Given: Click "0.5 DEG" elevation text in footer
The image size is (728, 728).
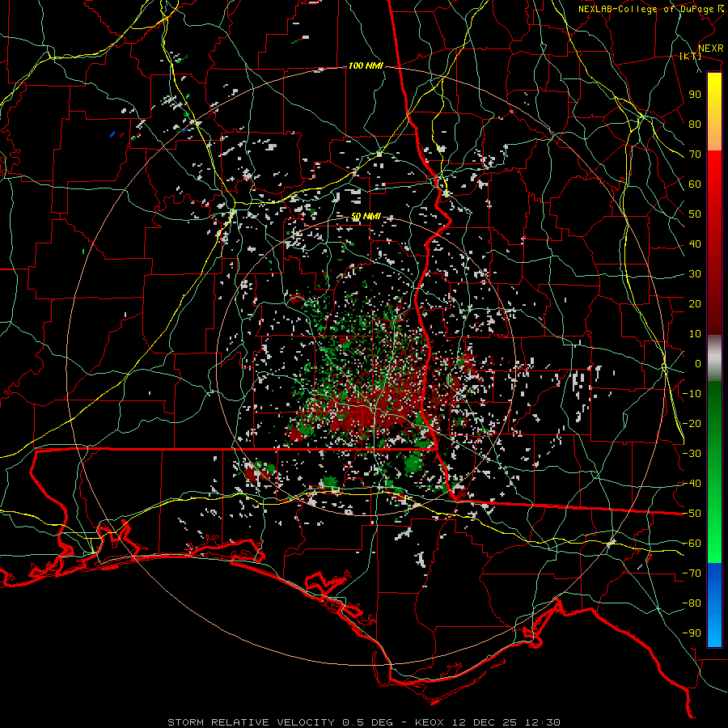Looking at the screenshot, I should point(368,722).
